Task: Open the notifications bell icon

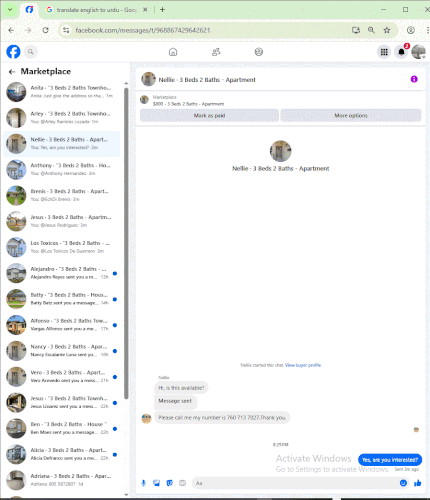Action: (x=401, y=52)
